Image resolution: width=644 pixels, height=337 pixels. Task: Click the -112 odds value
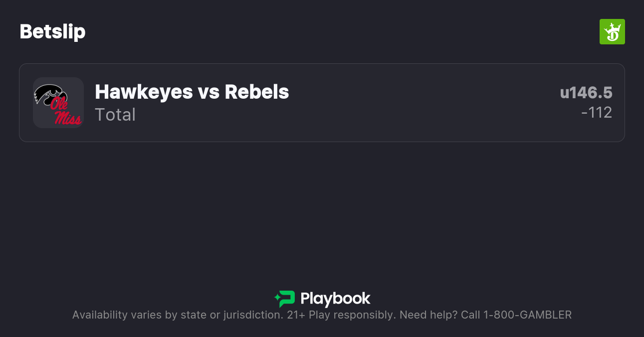tap(597, 113)
